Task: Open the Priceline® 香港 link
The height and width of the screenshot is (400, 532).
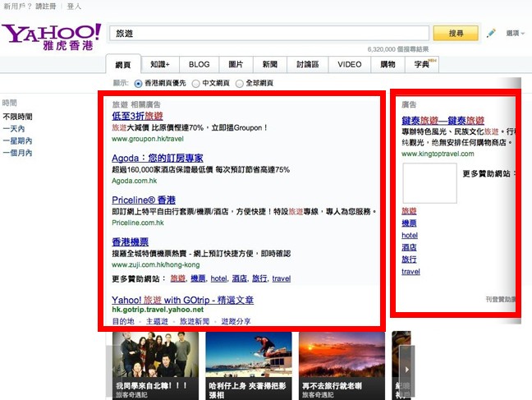Action: tap(144, 200)
